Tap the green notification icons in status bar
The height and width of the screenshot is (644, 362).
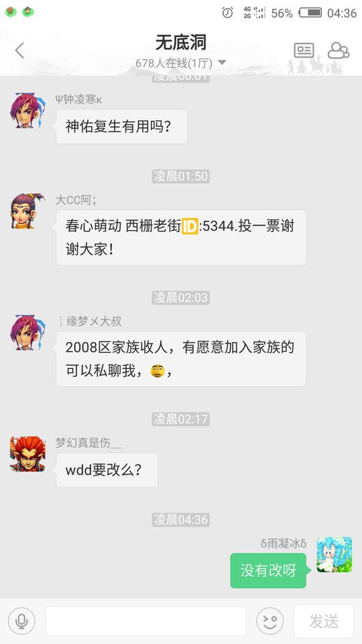click(19, 12)
